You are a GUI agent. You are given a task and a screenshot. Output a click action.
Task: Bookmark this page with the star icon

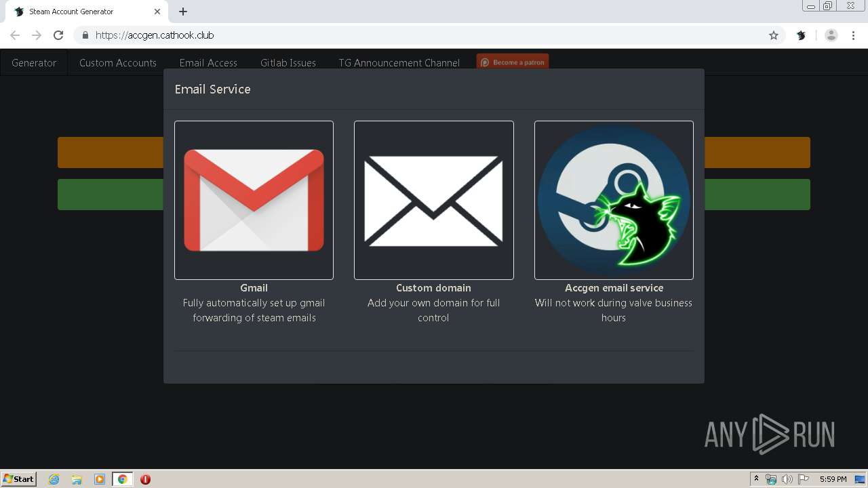pos(774,35)
